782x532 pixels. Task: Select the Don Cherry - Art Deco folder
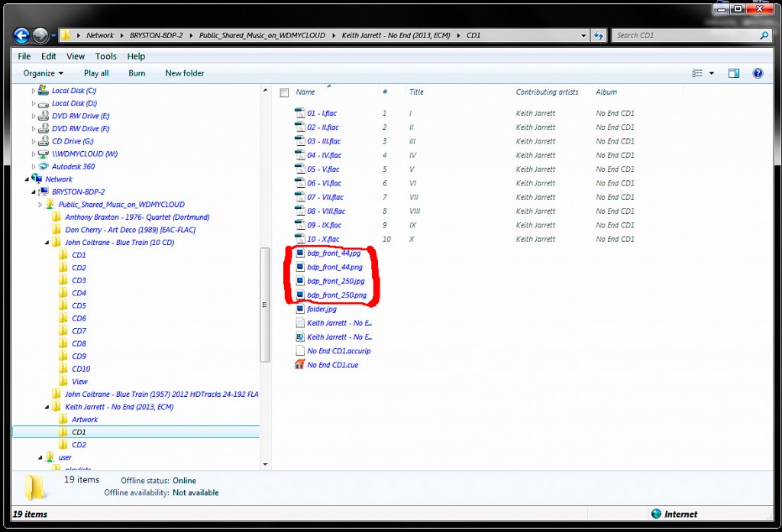[130, 230]
